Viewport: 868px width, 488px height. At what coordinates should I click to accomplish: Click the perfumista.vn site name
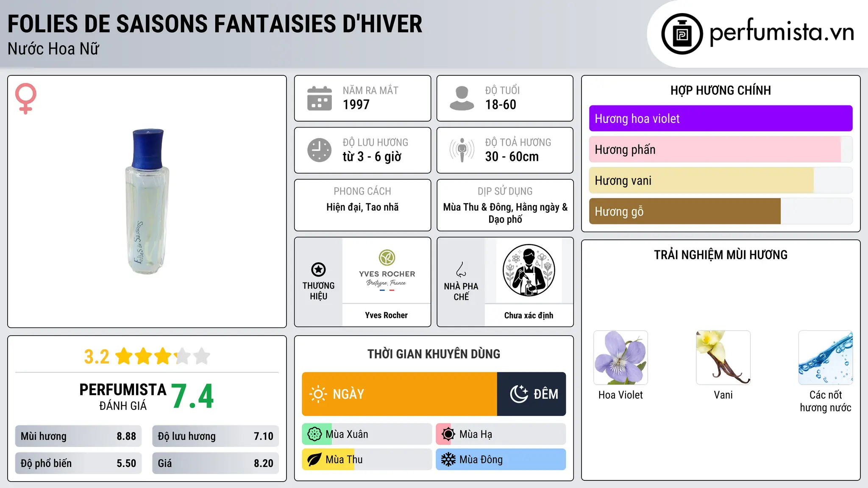(x=782, y=32)
